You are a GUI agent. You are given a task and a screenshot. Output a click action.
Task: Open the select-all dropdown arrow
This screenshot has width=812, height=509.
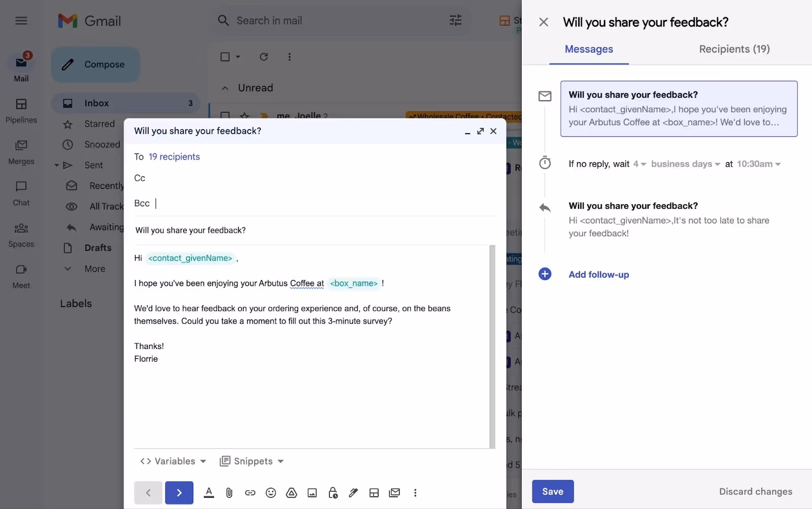(x=238, y=57)
